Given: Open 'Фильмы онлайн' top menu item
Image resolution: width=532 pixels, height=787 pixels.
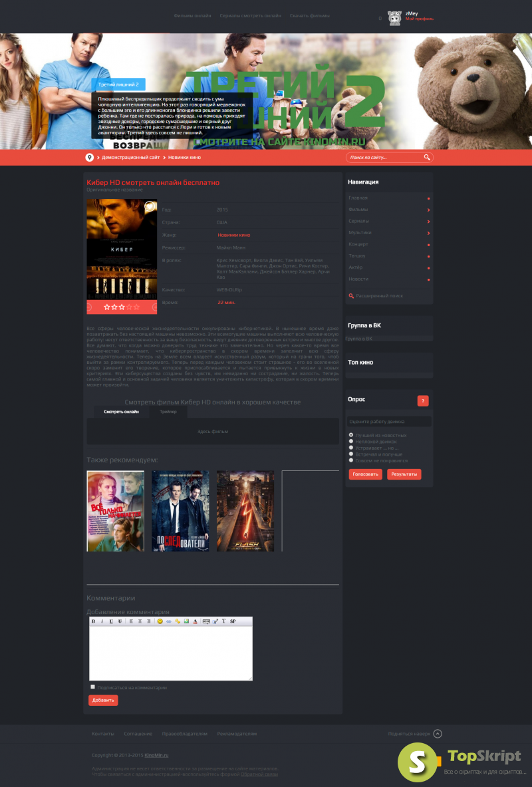Looking at the screenshot, I should [192, 15].
